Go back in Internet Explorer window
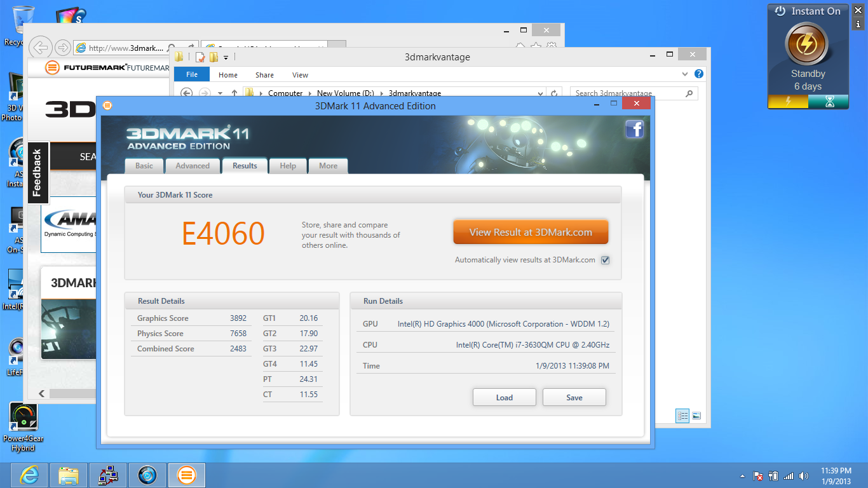This screenshot has height=488, width=868. (x=40, y=47)
